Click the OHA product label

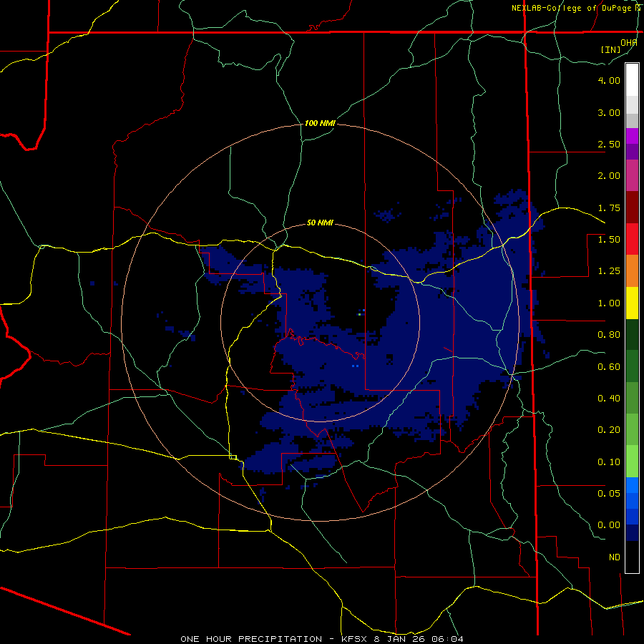[629, 42]
